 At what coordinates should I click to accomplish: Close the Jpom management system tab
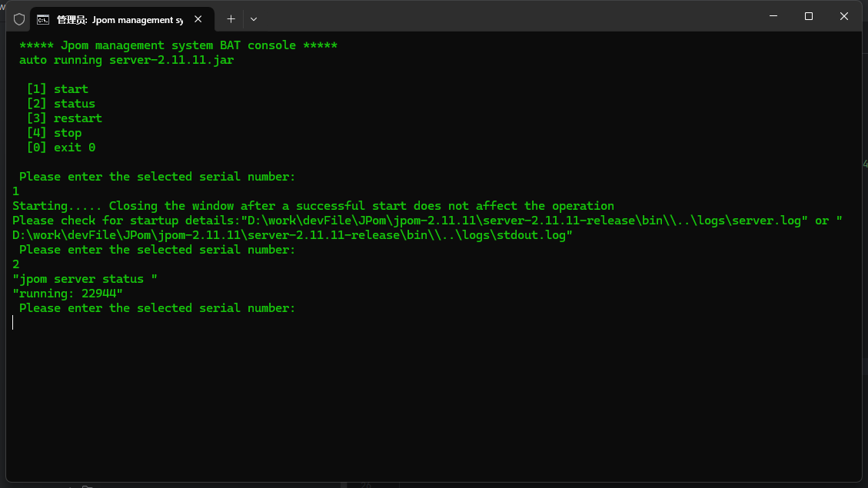tap(199, 19)
